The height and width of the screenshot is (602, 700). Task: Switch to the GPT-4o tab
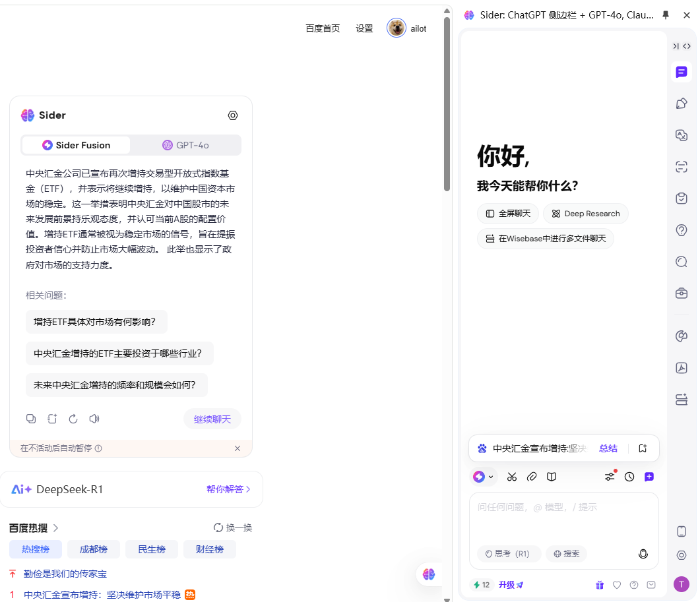(185, 145)
